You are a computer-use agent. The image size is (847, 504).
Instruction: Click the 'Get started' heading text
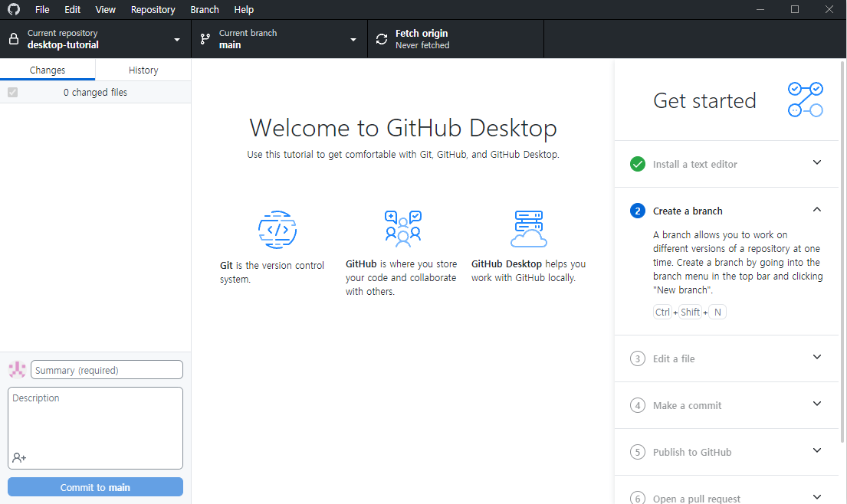tap(704, 100)
